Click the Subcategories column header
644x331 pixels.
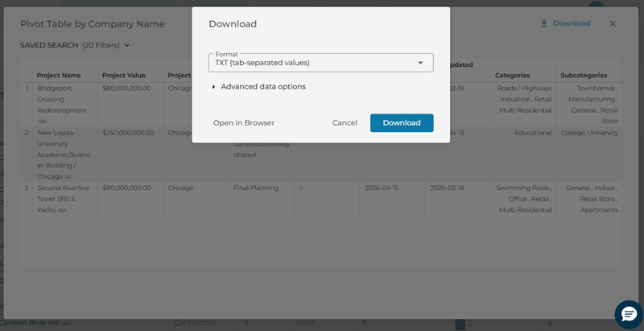(x=584, y=75)
